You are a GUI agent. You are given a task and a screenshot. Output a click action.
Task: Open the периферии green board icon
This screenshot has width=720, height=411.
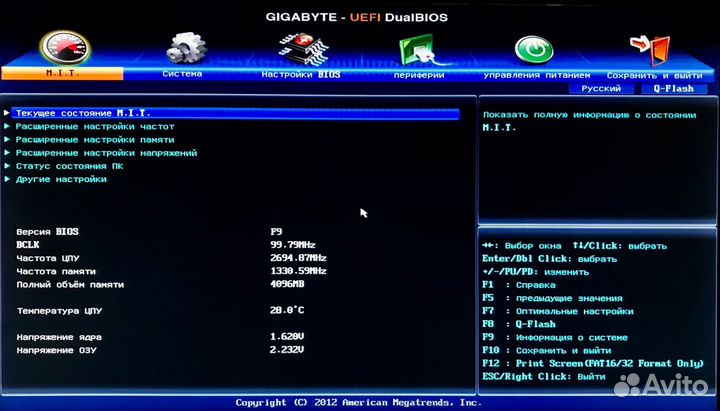(422, 50)
